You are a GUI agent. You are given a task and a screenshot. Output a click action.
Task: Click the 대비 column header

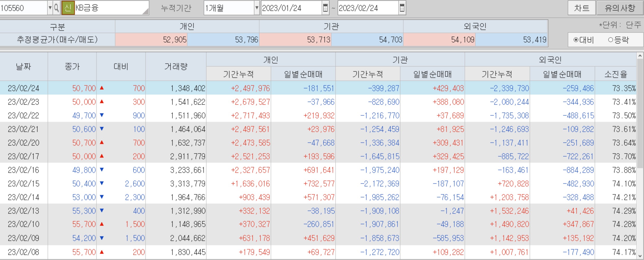click(x=121, y=67)
